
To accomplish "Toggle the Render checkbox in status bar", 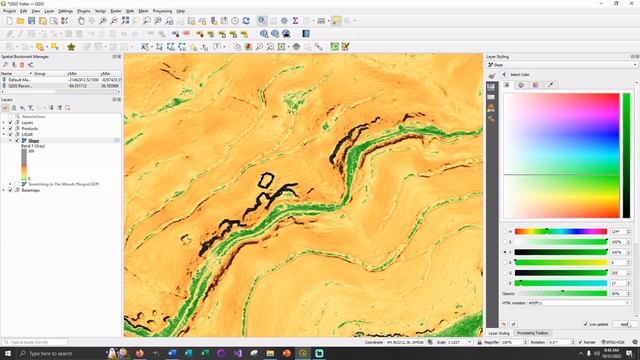I will (x=580, y=342).
